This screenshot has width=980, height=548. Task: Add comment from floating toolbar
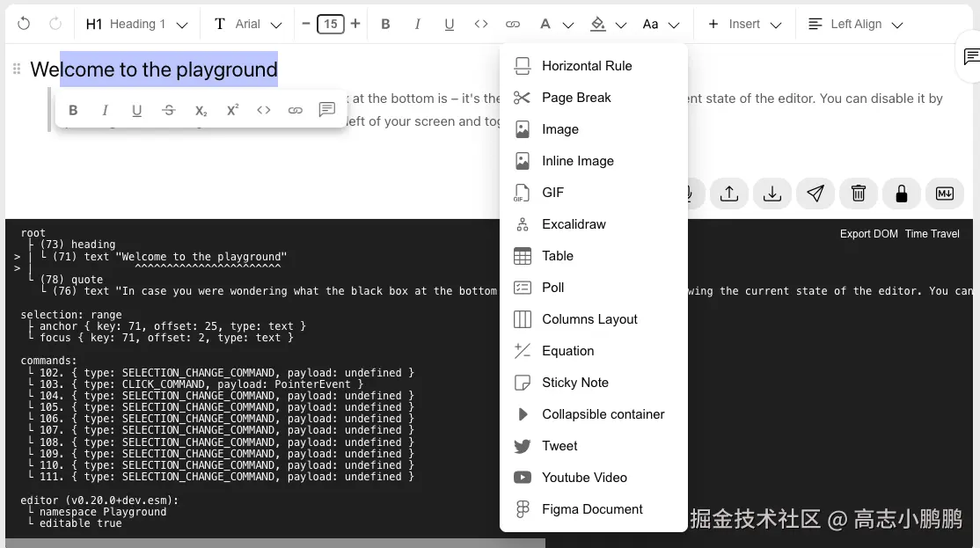327,110
